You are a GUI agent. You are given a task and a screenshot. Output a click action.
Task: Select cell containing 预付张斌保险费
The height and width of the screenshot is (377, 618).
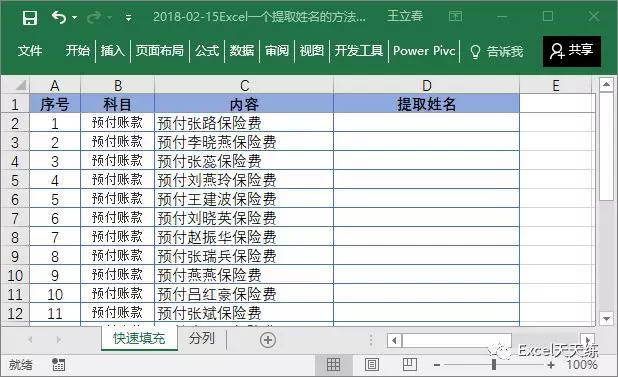[244, 313]
